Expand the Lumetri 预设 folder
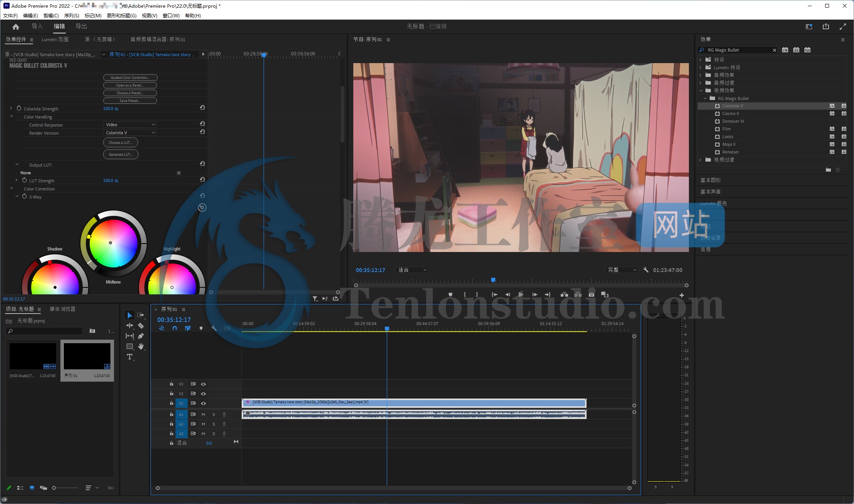 [700, 67]
